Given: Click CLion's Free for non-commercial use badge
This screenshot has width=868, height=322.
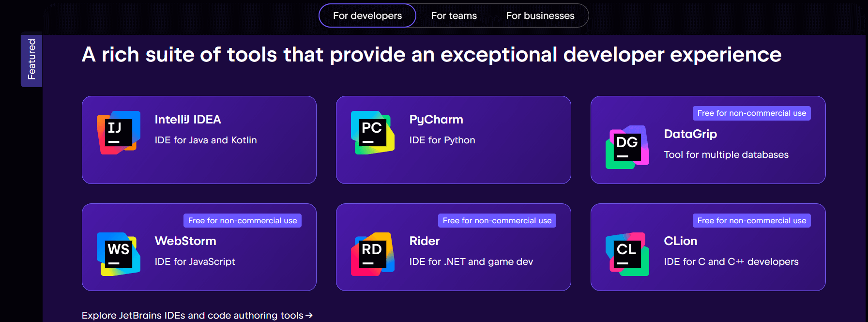Looking at the screenshot, I should 752,221.
